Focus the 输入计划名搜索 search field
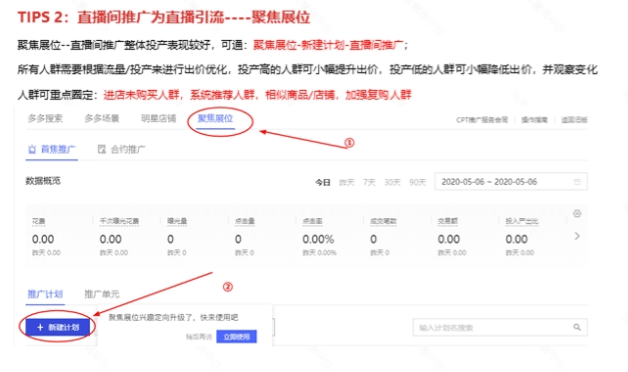 click(x=500, y=328)
